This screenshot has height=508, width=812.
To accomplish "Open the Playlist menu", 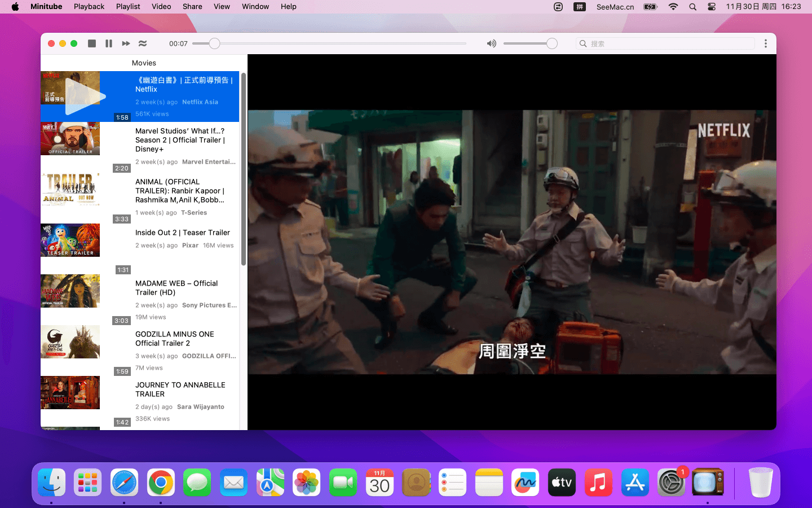I will [x=128, y=7].
